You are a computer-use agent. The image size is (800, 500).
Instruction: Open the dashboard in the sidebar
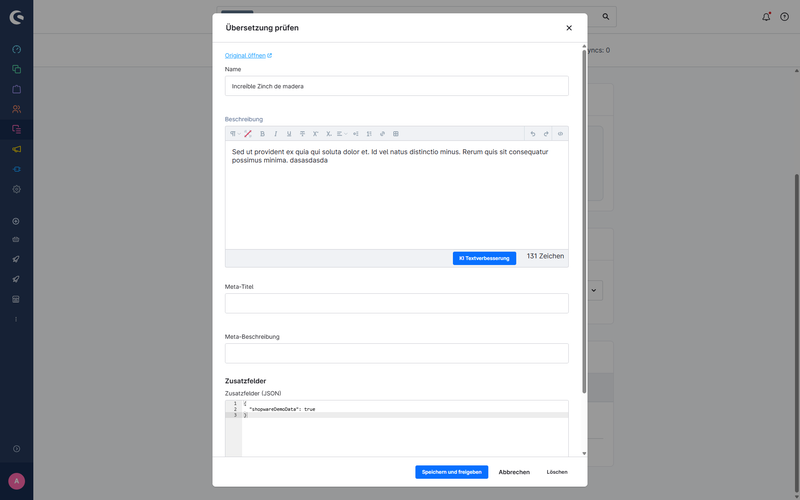[x=16, y=49]
